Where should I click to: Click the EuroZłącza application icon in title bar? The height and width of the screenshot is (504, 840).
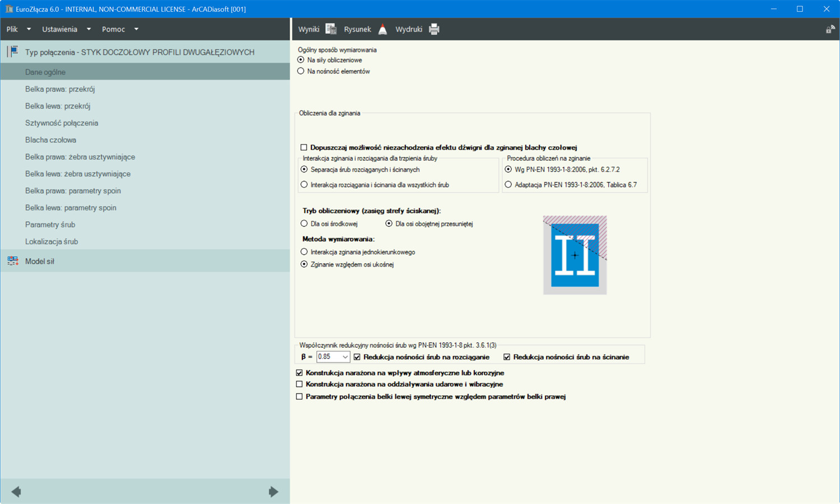(9, 9)
